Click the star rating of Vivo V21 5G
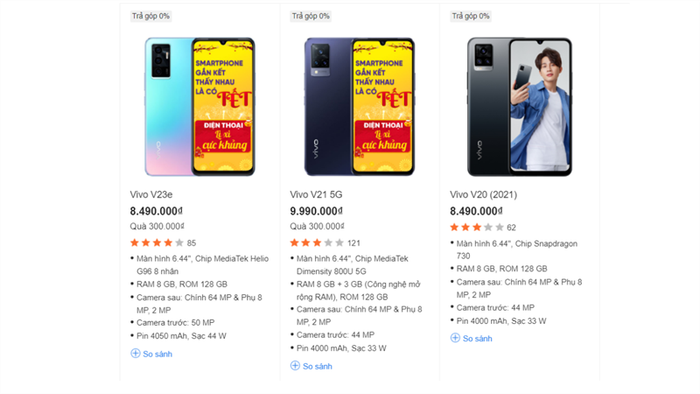Image resolution: width=700 pixels, height=394 pixels. tap(317, 243)
